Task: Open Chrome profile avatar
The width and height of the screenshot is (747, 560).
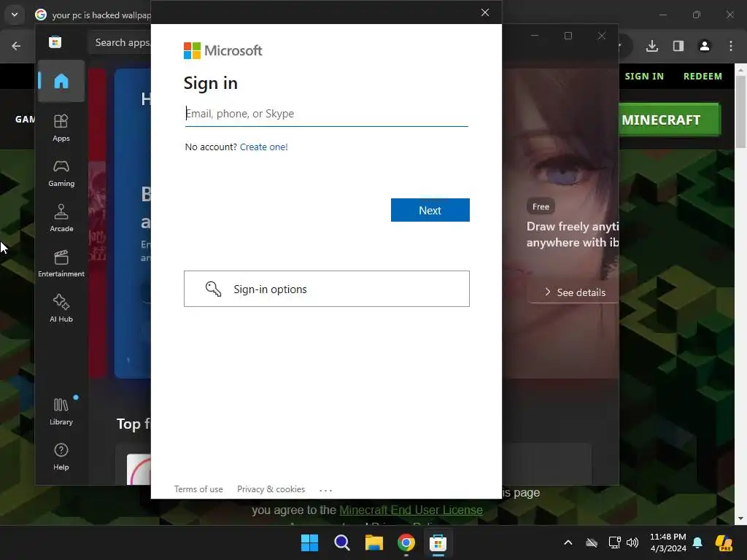Action: coord(705,46)
